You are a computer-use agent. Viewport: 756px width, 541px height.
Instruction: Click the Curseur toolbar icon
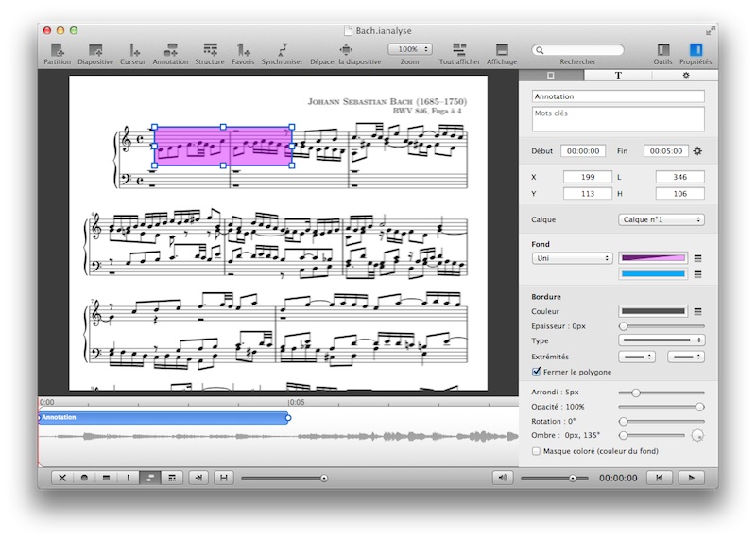[133, 50]
